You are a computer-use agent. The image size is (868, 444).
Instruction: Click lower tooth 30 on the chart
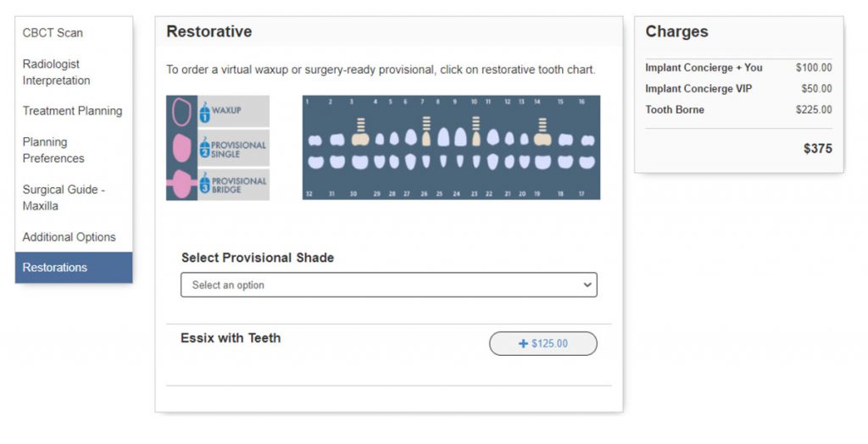(359, 161)
